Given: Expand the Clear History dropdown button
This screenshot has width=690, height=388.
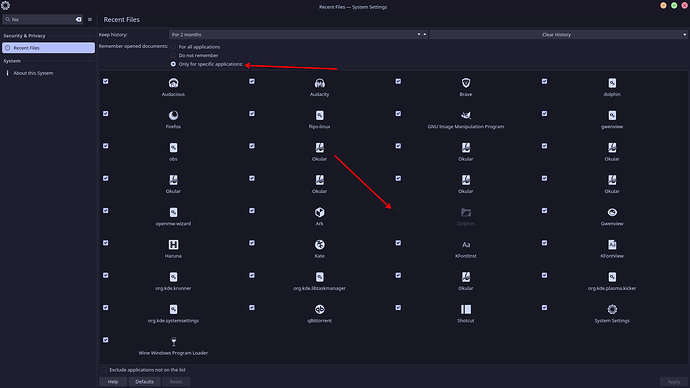Looking at the screenshot, I should pyautogui.click(x=558, y=34).
